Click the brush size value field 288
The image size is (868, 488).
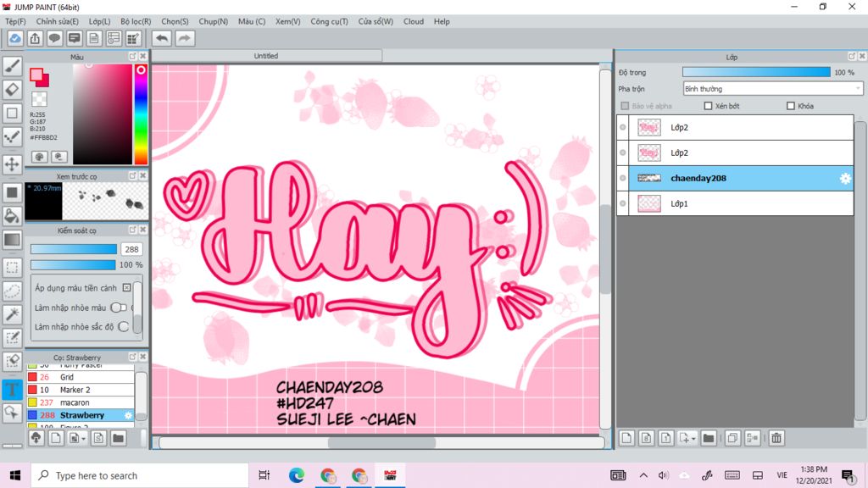pos(131,250)
